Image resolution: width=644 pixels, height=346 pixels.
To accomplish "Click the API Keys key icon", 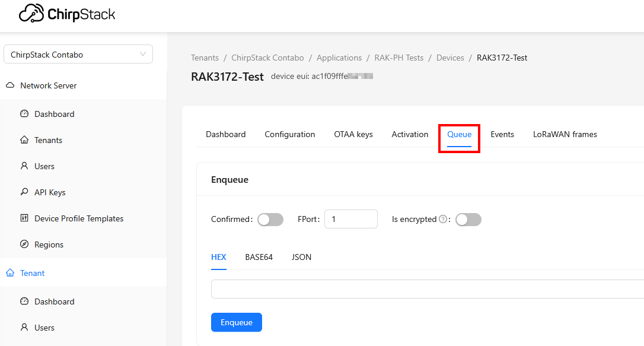I will 24,192.
